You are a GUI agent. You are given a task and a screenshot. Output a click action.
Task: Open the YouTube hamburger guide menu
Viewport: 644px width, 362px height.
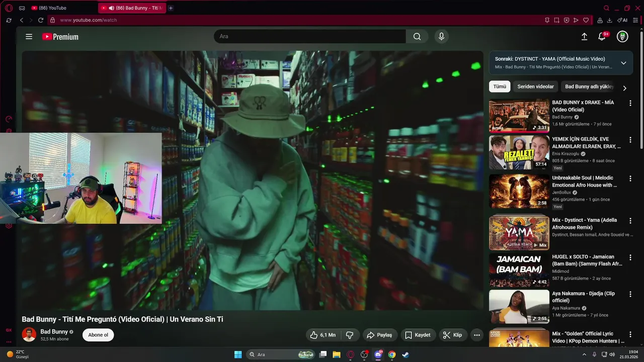tap(29, 37)
